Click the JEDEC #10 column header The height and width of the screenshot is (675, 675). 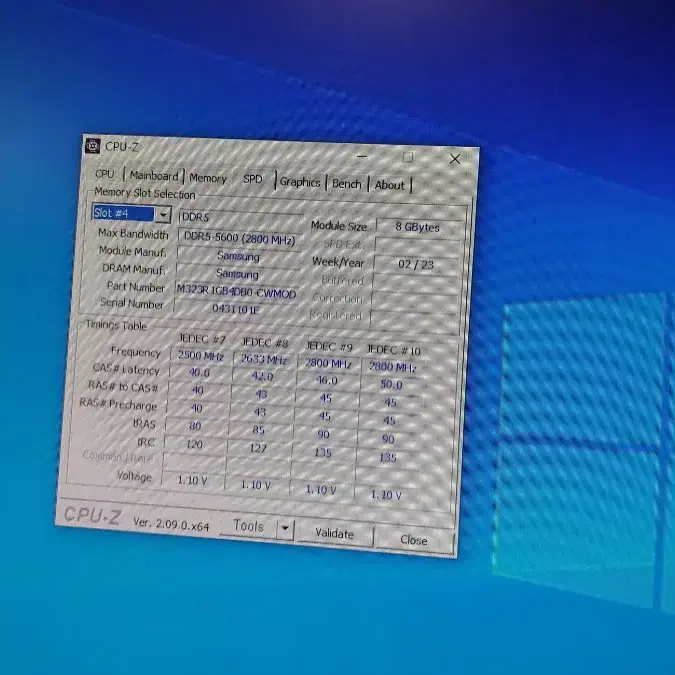(x=393, y=350)
